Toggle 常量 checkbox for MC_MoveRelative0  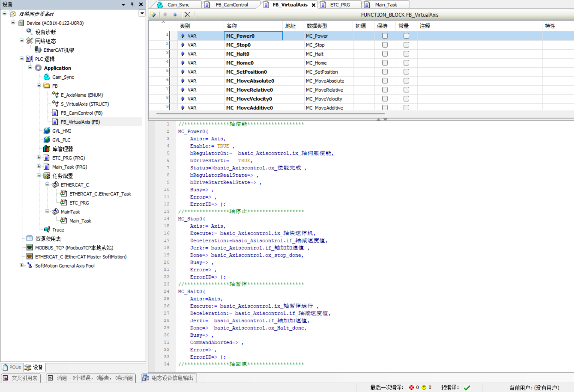coord(406,90)
